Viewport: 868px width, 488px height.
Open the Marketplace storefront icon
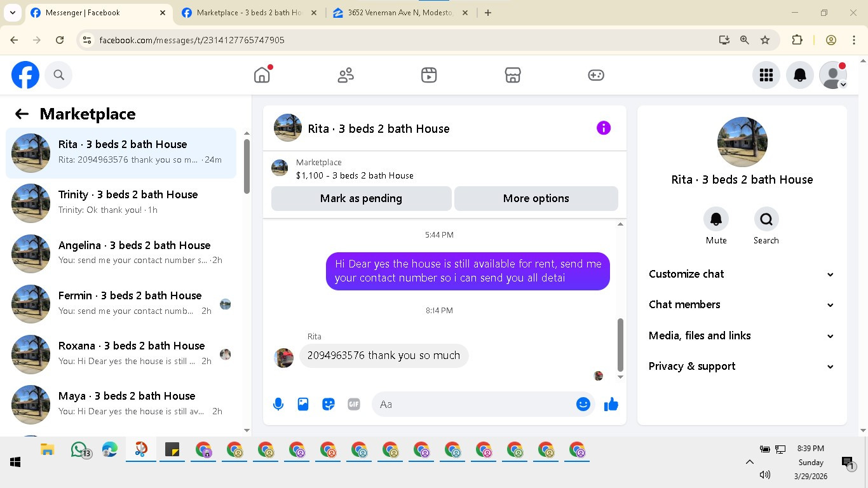513,75
